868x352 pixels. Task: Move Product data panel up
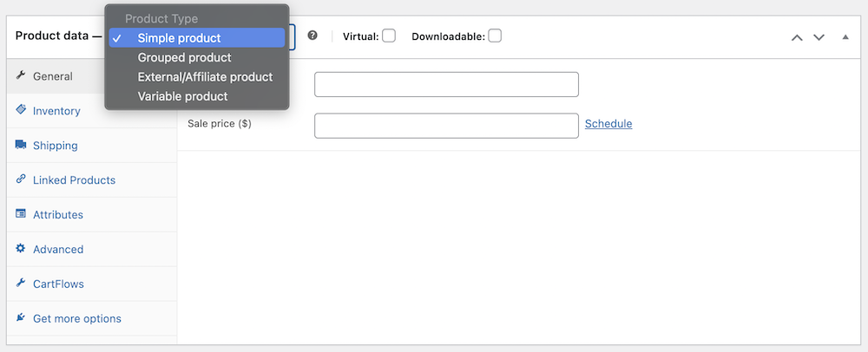click(x=797, y=37)
